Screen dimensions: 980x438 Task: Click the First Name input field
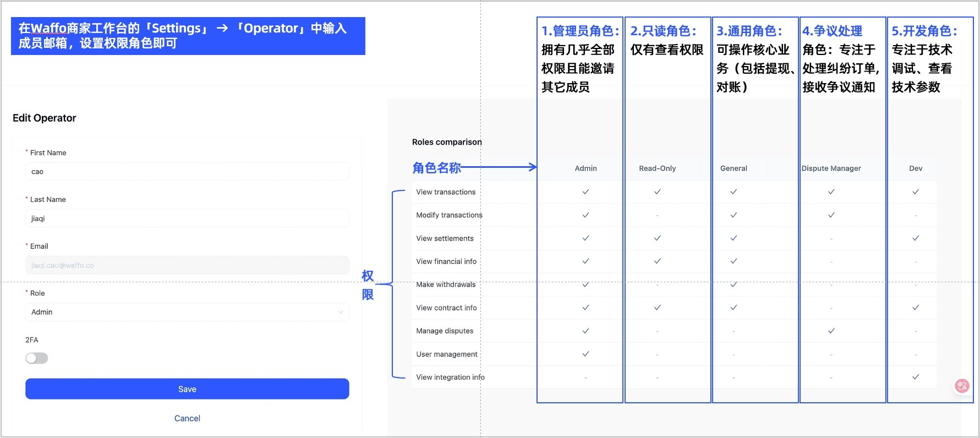click(x=187, y=172)
